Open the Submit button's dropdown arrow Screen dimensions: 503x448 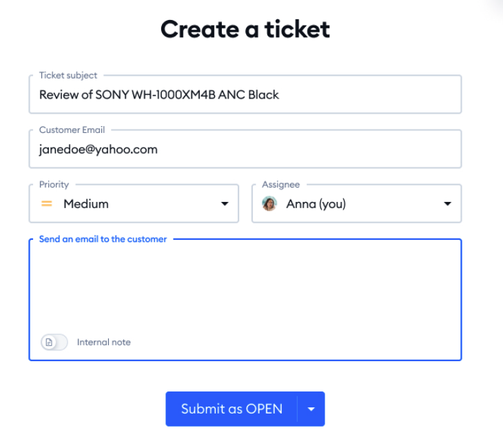click(x=311, y=409)
